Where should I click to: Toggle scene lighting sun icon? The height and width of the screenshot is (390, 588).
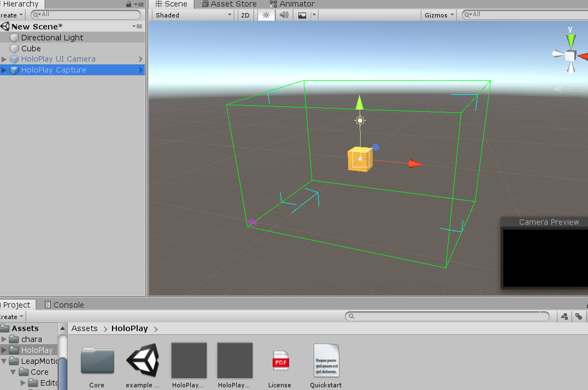pyautogui.click(x=266, y=15)
